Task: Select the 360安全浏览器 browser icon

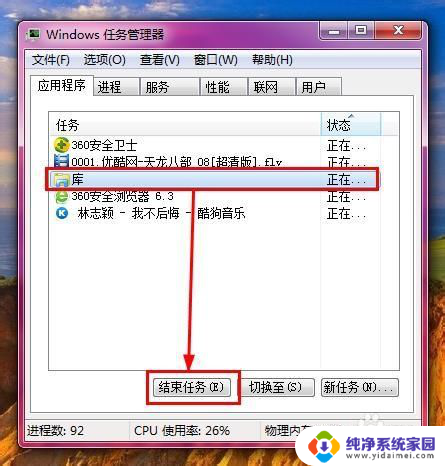Action: click(62, 196)
